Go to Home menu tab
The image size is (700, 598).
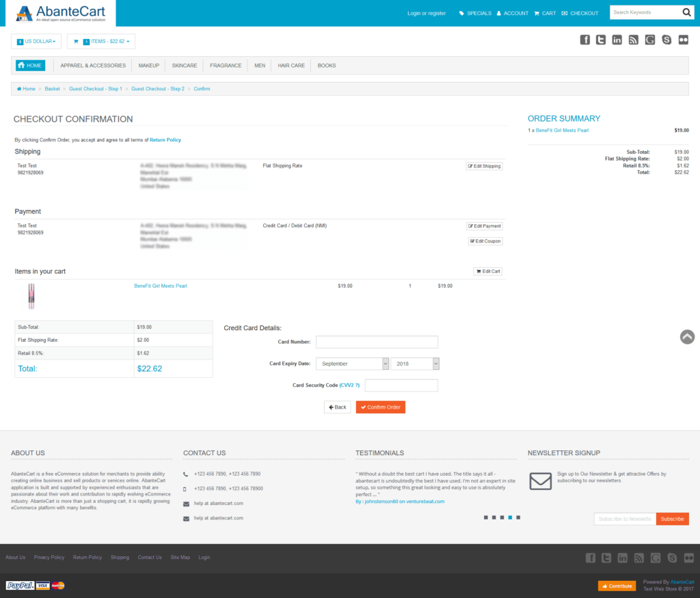30,66
